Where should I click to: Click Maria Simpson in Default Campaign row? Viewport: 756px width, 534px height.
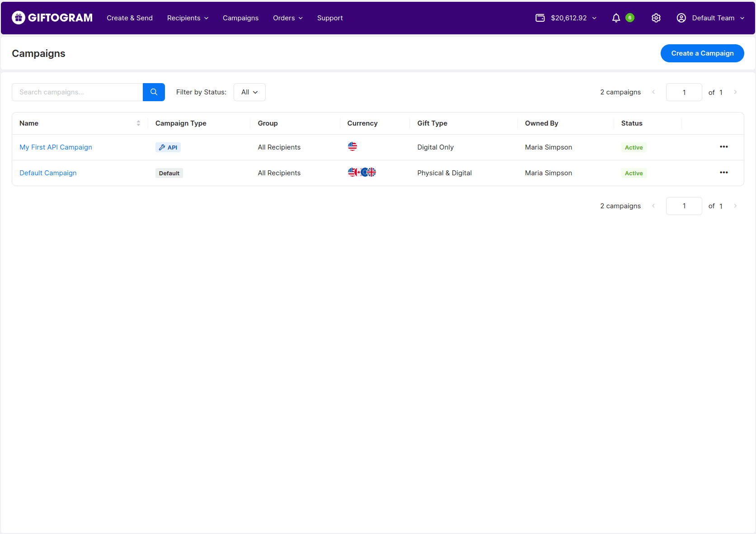point(548,173)
